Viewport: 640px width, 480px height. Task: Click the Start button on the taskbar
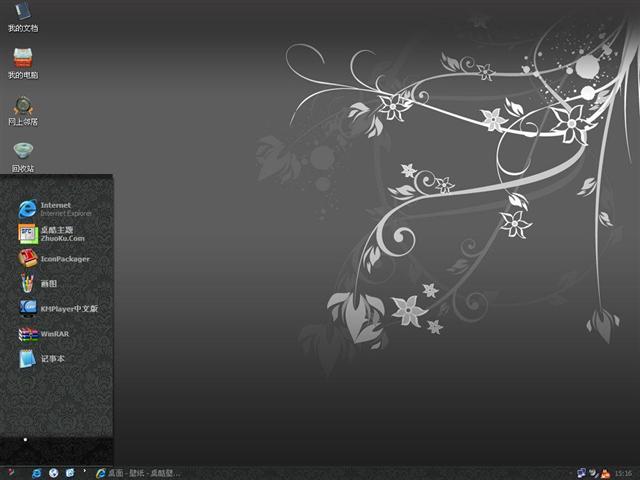tap(10, 473)
